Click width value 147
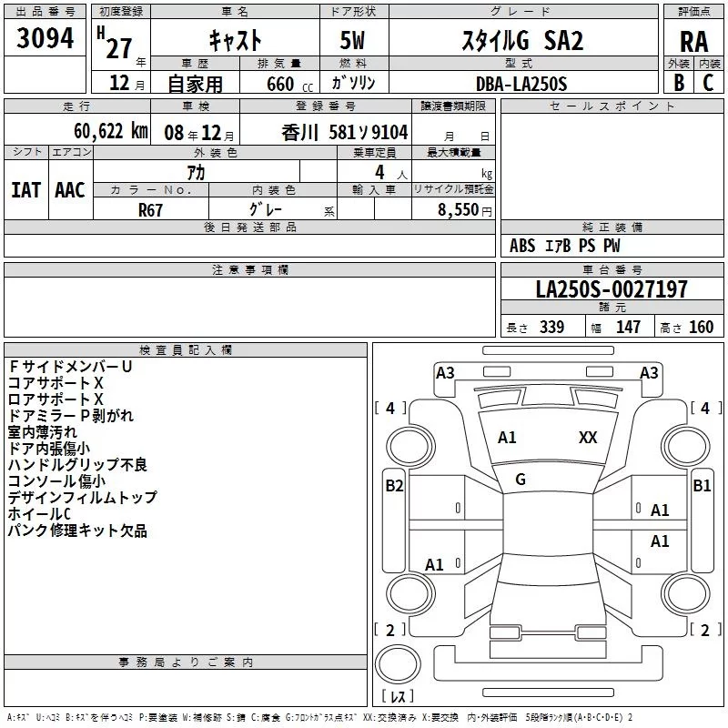 pos(628,327)
